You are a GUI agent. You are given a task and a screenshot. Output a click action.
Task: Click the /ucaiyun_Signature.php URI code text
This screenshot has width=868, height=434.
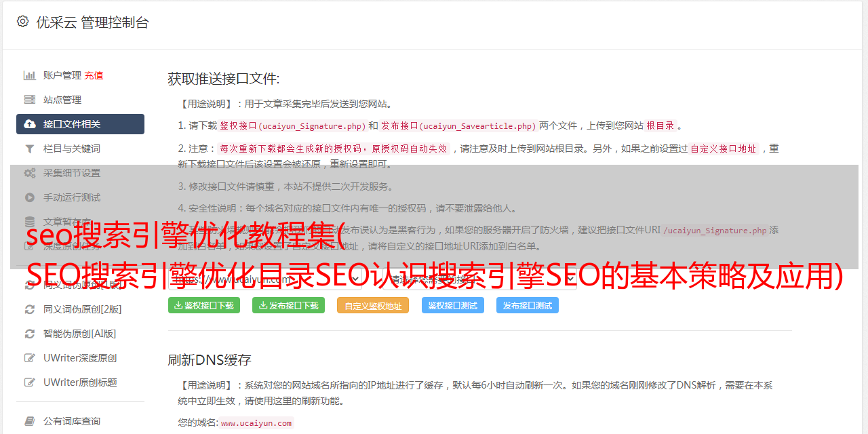715,230
